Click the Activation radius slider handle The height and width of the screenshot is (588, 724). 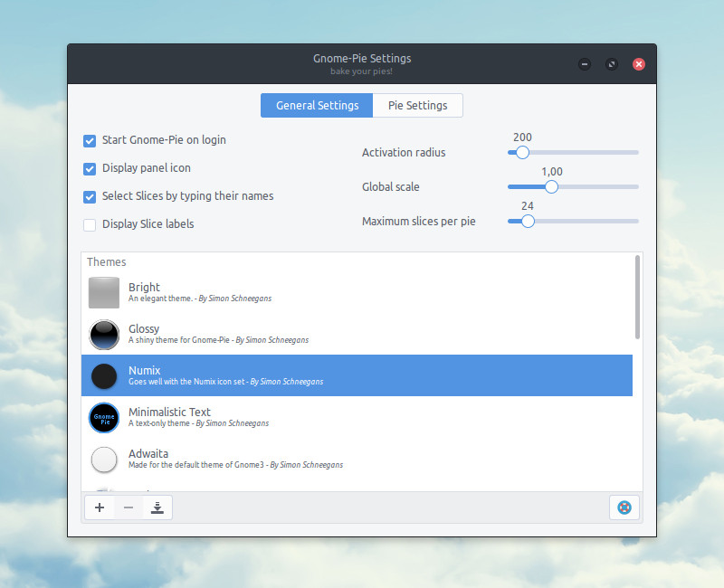522,152
